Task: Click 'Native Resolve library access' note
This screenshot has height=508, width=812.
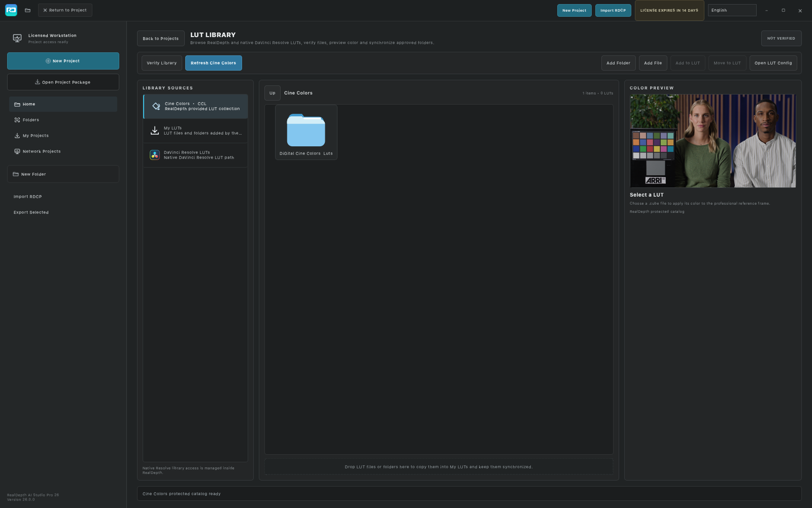Action: (x=188, y=470)
